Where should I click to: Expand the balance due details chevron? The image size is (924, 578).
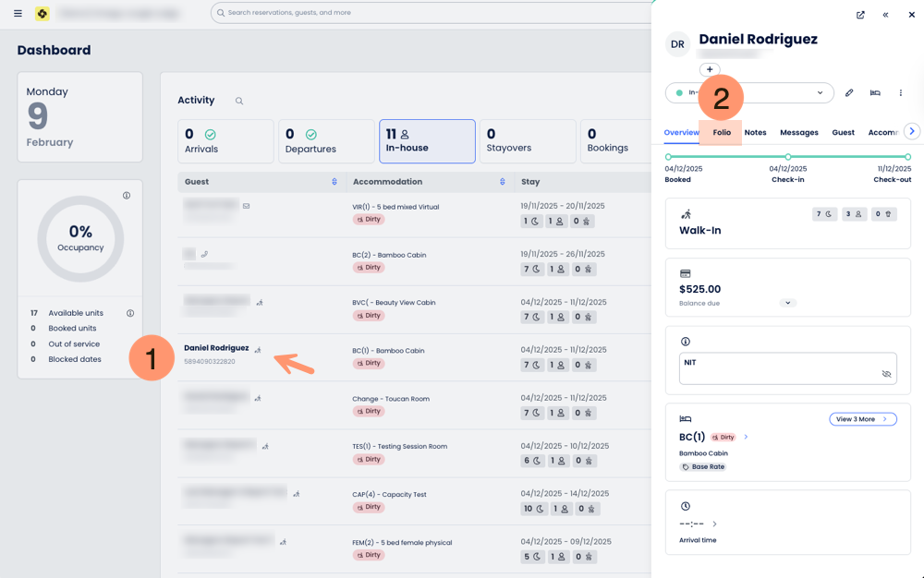point(787,303)
